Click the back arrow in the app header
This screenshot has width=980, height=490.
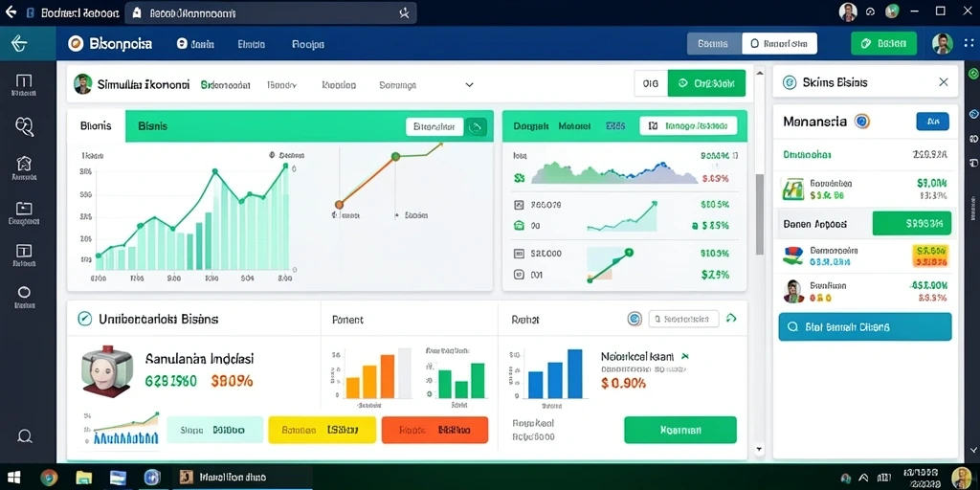click(x=19, y=43)
